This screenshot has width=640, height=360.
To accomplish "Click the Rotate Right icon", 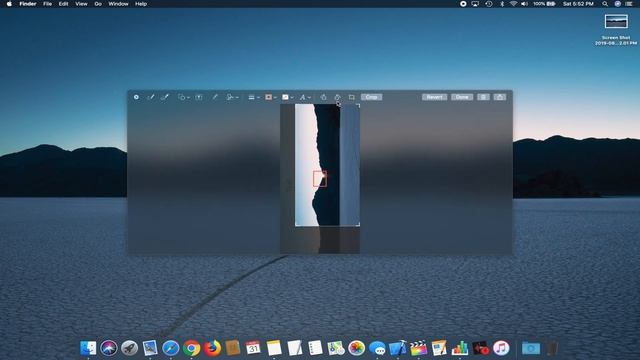I will [338, 97].
